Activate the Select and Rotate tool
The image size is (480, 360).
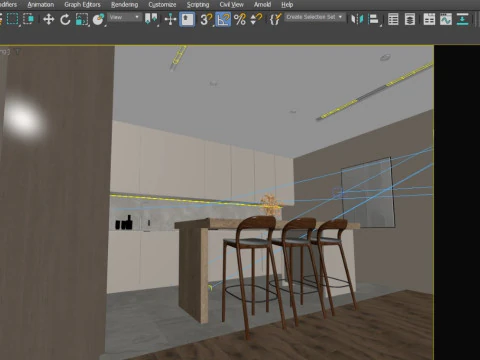(65, 19)
